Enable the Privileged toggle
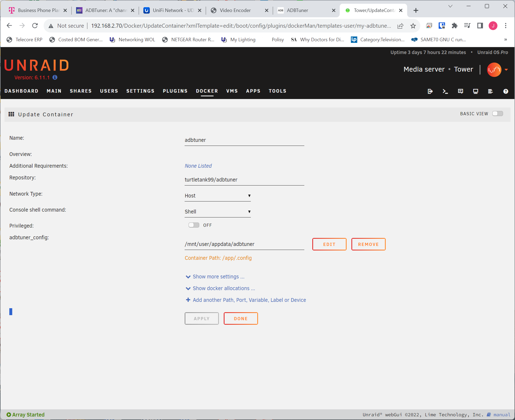515x420 pixels. 194,225
